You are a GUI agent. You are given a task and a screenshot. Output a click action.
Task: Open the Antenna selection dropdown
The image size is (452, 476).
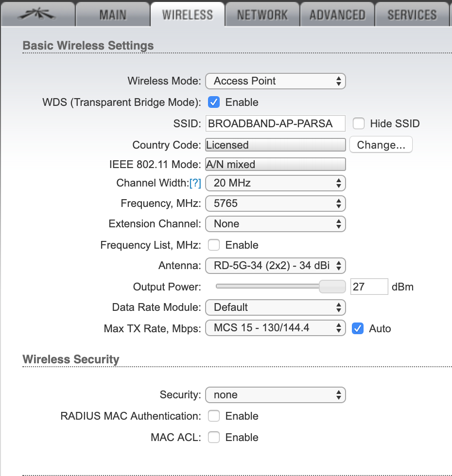coord(275,266)
